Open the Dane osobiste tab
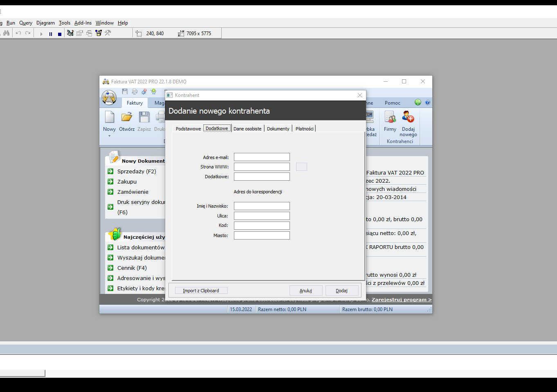 (247, 129)
